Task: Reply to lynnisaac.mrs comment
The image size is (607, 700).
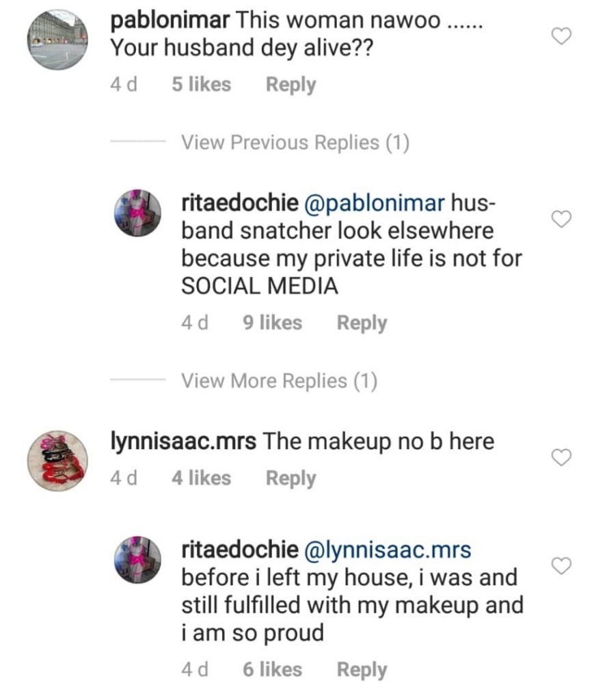Action: [291, 479]
